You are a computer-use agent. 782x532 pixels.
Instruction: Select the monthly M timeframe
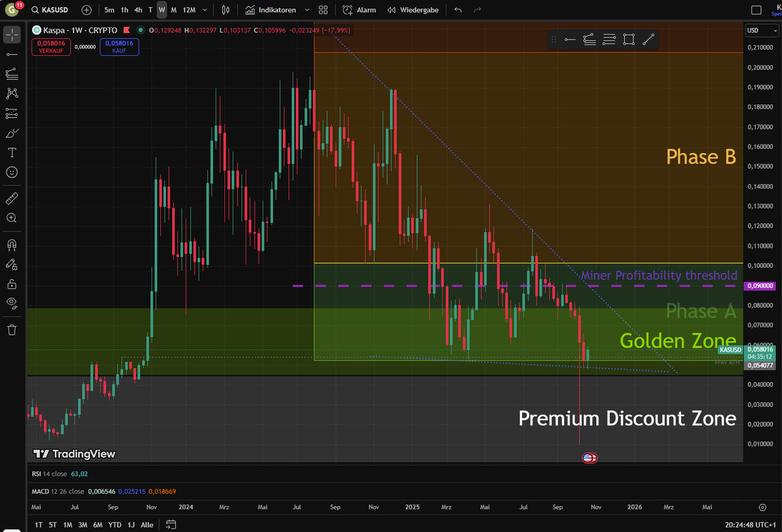173,10
